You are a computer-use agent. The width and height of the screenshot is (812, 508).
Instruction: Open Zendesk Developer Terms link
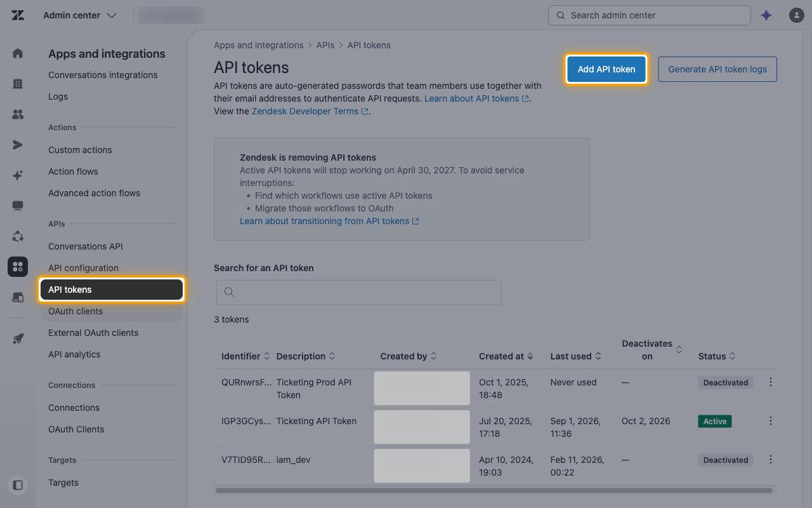tap(310, 111)
